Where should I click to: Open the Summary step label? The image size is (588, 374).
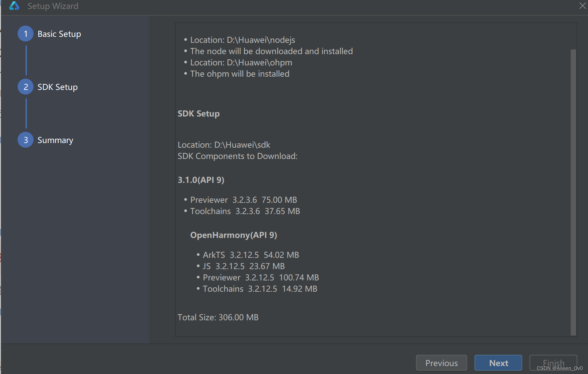(55, 140)
